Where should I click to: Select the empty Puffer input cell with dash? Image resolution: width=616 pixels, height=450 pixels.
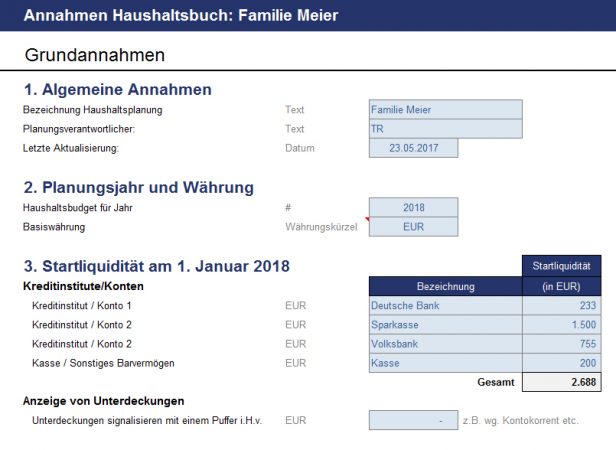pos(413,421)
